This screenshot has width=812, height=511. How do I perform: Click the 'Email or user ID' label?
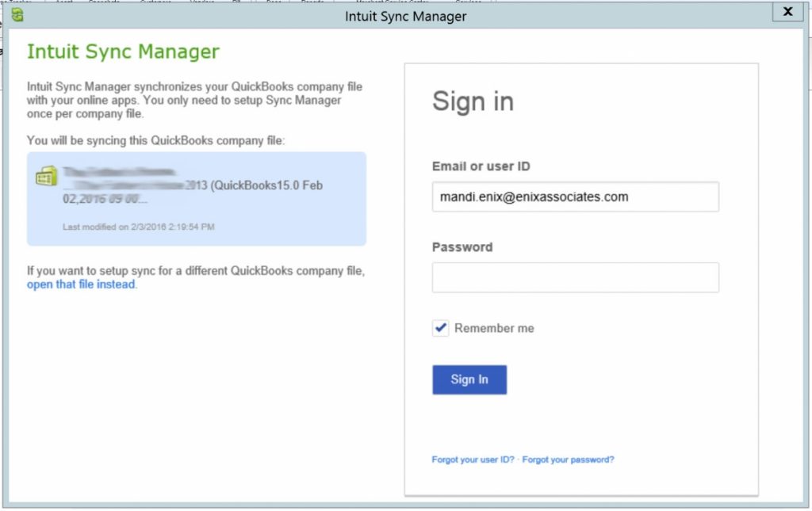coord(481,166)
